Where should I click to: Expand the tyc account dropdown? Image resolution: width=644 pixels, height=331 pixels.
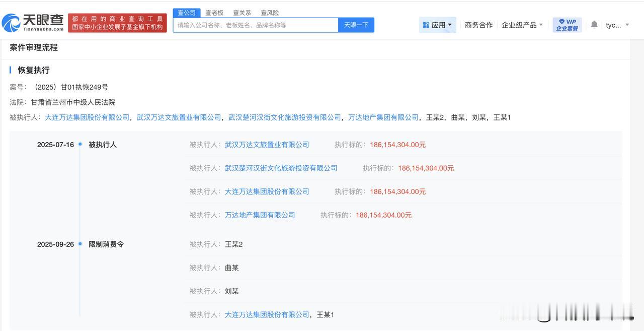pyautogui.click(x=617, y=25)
